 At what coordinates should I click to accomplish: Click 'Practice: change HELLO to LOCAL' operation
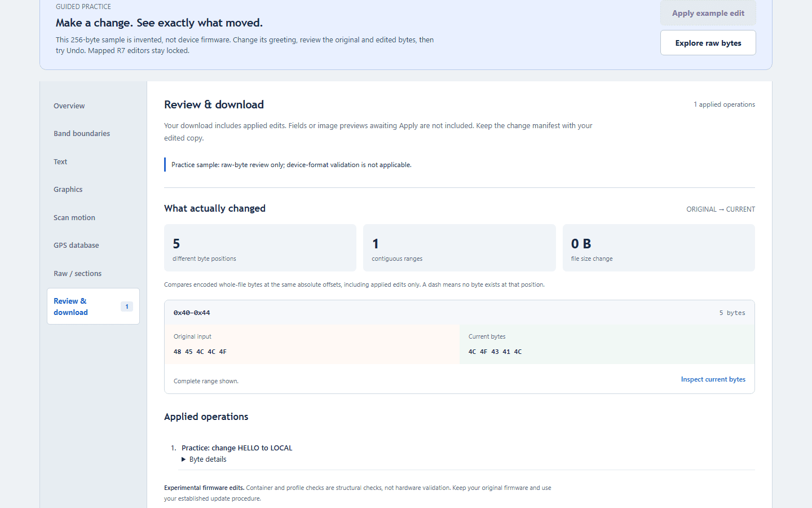(237, 448)
